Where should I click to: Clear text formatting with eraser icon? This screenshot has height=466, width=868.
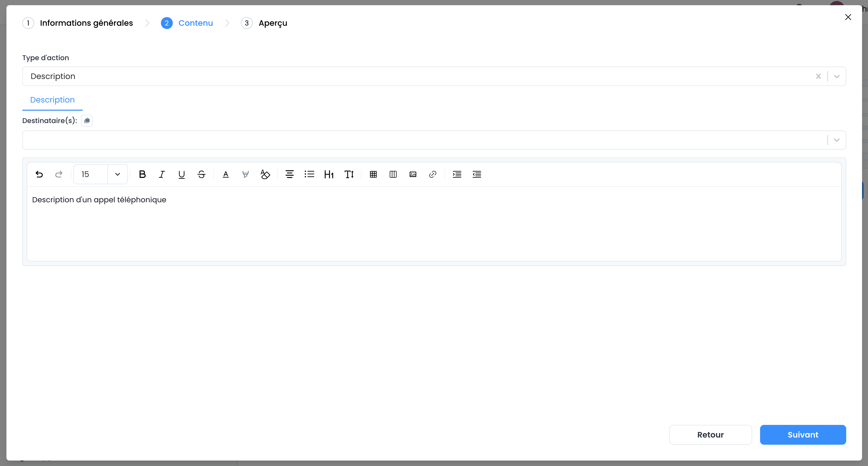[265, 174]
